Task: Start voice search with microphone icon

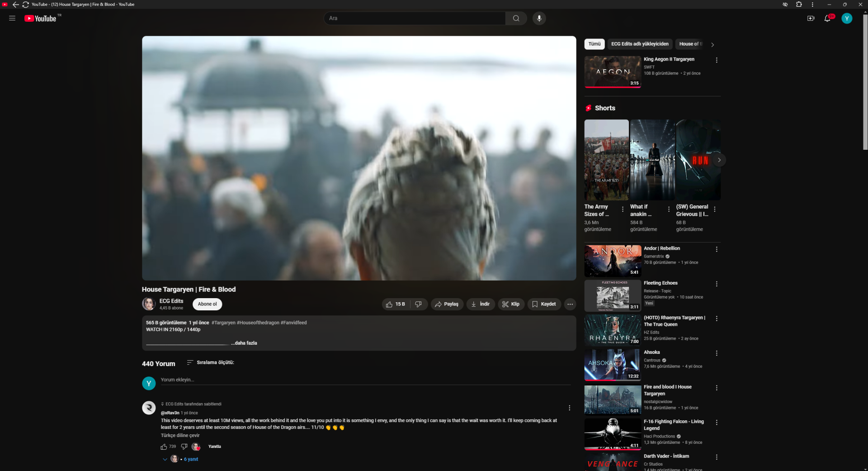Action: [539, 19]
